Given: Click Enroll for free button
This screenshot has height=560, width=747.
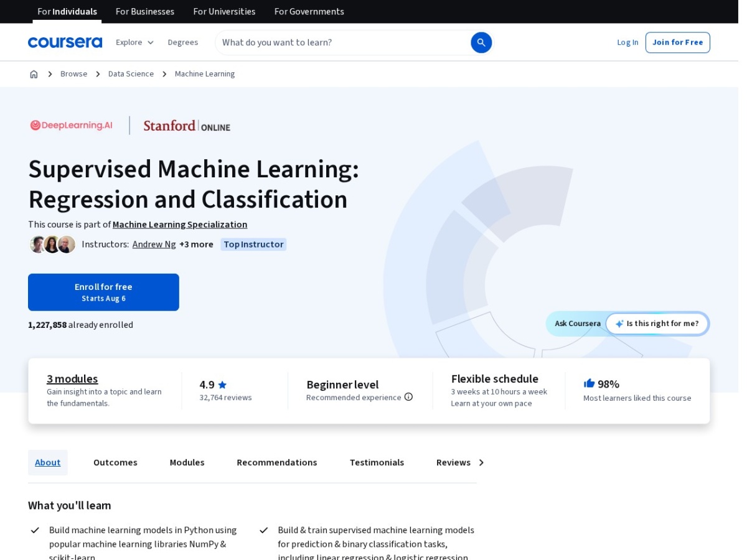Looking at the screenshot, I should (x=103, y=292).
